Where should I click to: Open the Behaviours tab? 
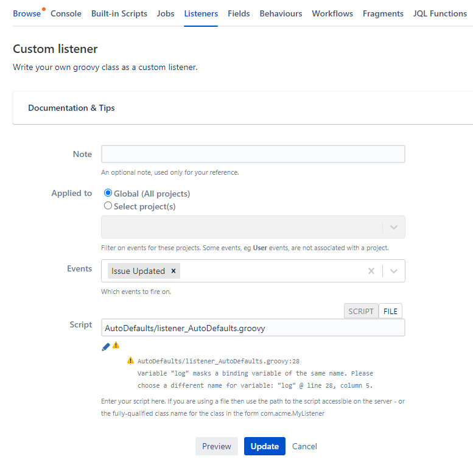281,13
